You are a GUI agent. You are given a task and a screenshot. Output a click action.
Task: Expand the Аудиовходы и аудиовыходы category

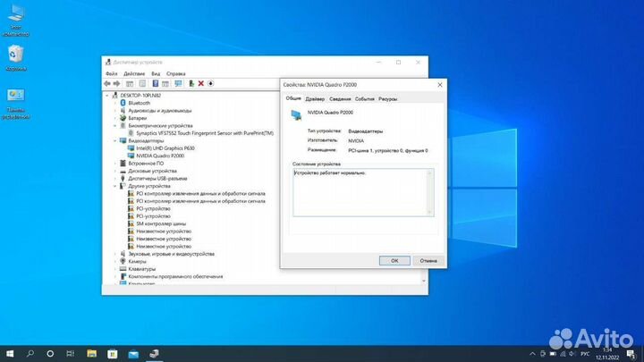coord(115,111)
